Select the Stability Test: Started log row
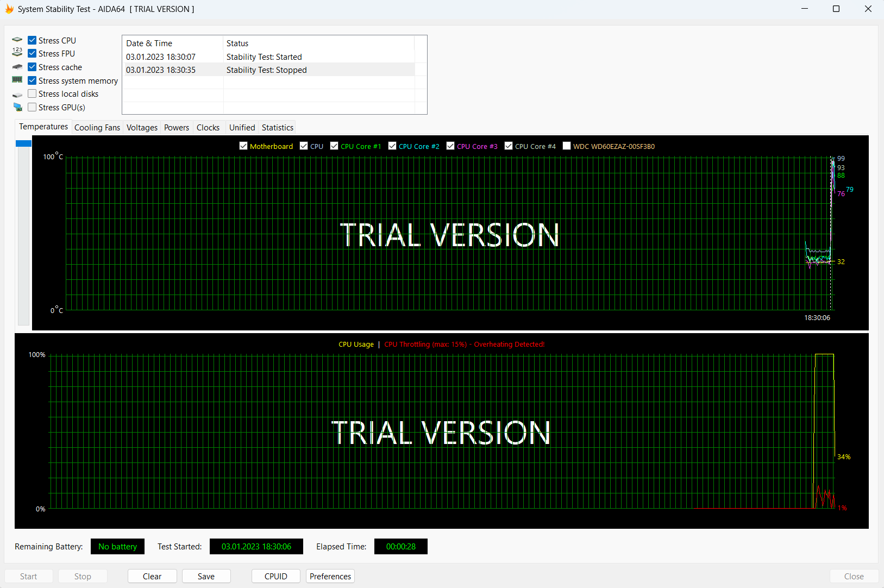The width and height of the screenshot is (884, 588). pyautogui.click(x=268, y=57)
